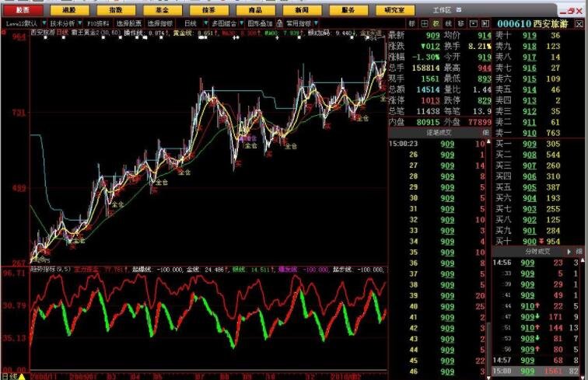Toggle the 权 adjustment button
This screenshot has width=588, height=380.
point(436,23)
